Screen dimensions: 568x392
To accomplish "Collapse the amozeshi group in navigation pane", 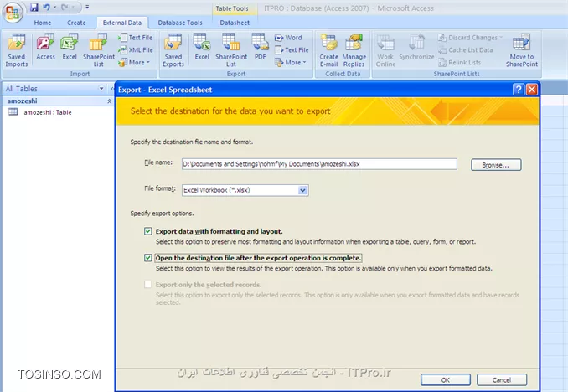I will (109, 101).
